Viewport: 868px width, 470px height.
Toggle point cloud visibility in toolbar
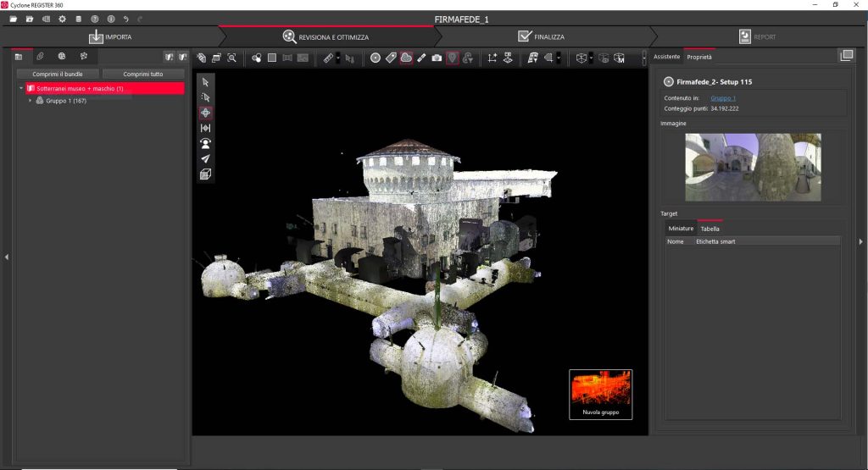406,58
